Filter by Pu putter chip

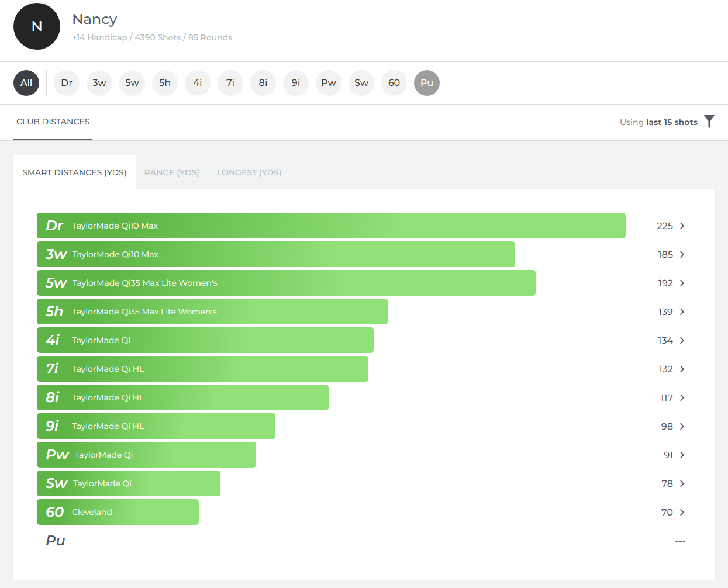(427, 83)
